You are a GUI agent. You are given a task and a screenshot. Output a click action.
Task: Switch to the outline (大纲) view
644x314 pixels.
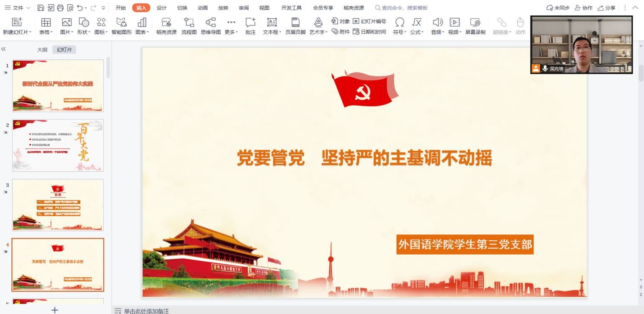(42, 50)
